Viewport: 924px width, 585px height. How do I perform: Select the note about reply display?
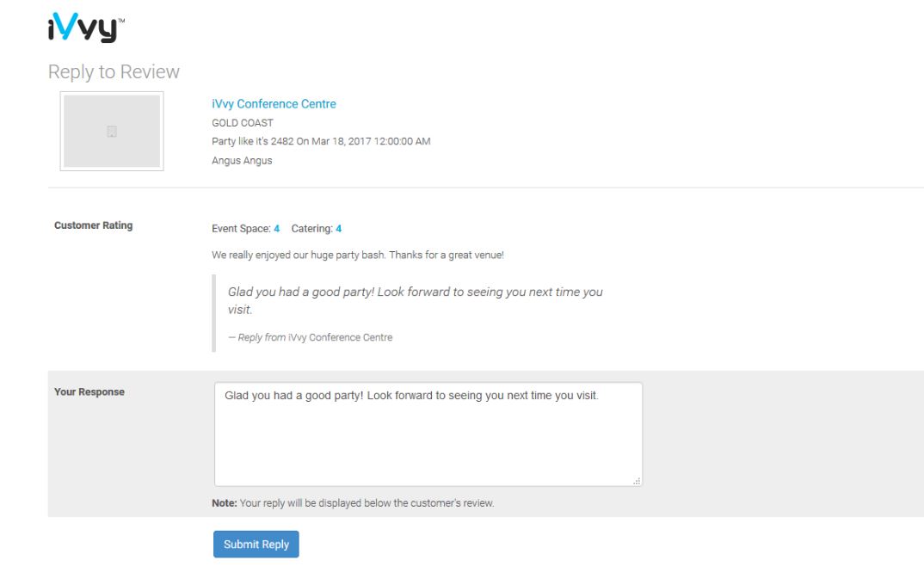[353, 503]
